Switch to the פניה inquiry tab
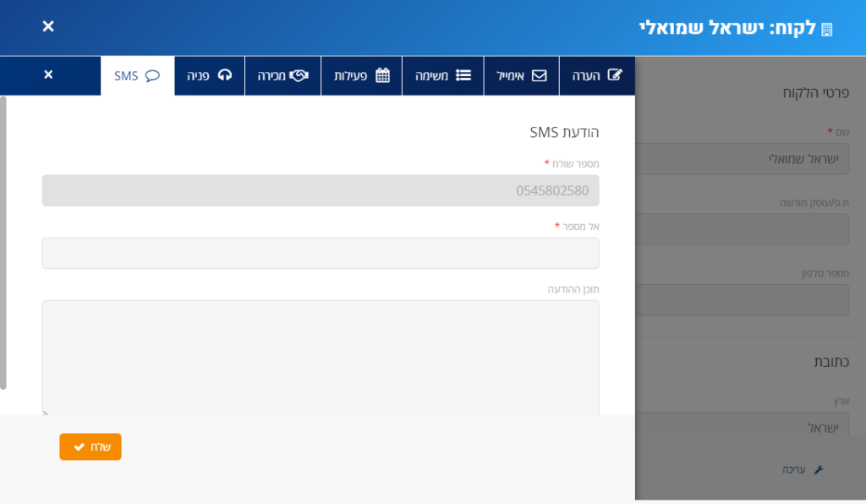Viewport: 866px width, 504px height. coord(210,75)
